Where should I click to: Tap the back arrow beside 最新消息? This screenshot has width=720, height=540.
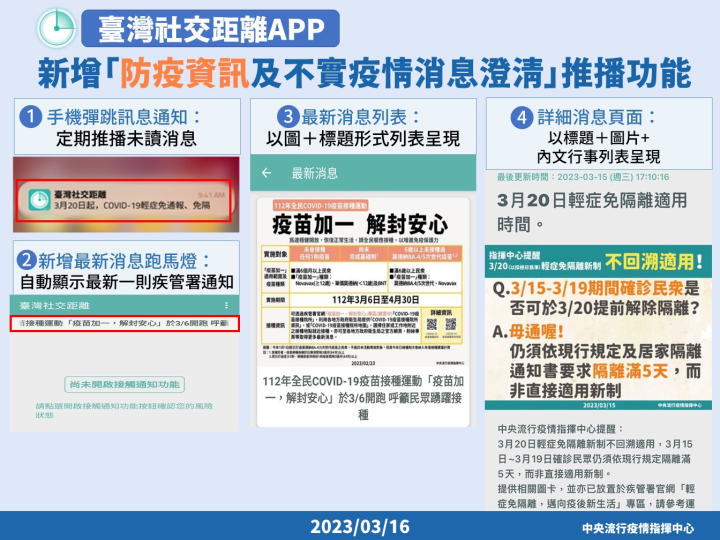coord(266,173)
